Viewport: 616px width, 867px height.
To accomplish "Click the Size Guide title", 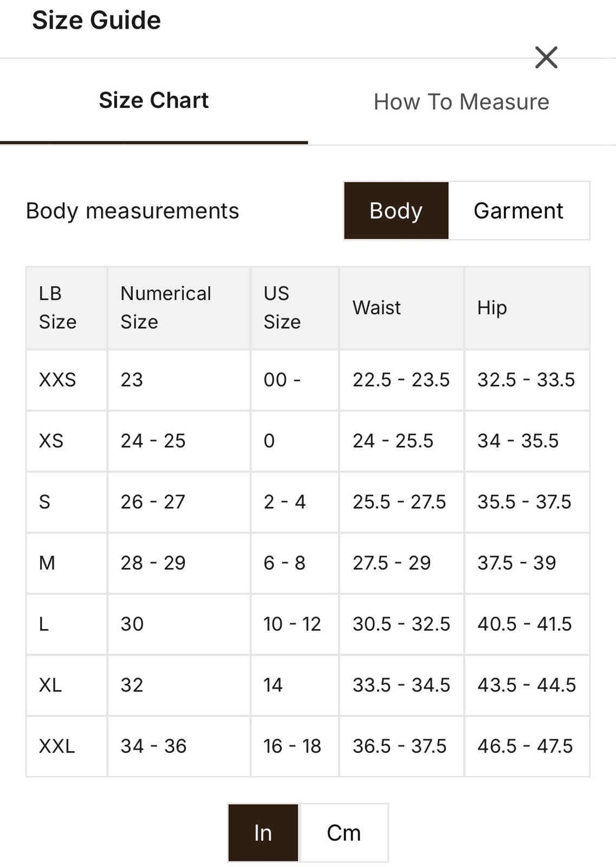I will click(96, 21).
